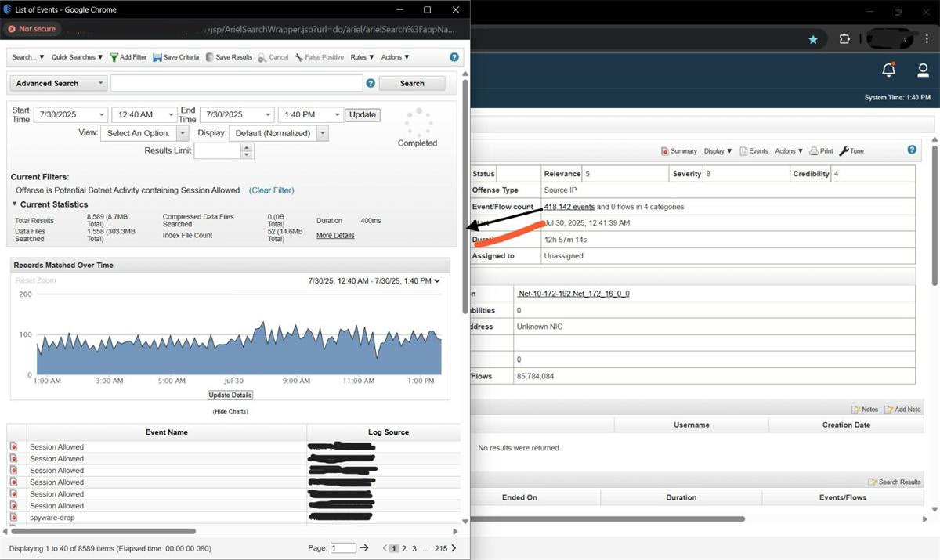
Task: Collapse the Current Statistics section
Action: (x=14, y=204)
